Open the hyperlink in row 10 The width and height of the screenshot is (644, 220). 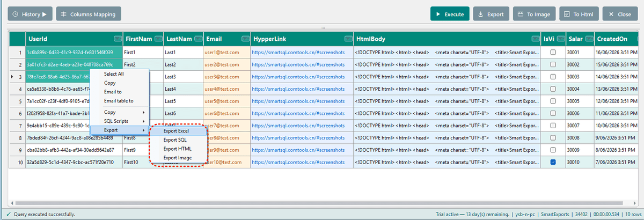point(298,162)
